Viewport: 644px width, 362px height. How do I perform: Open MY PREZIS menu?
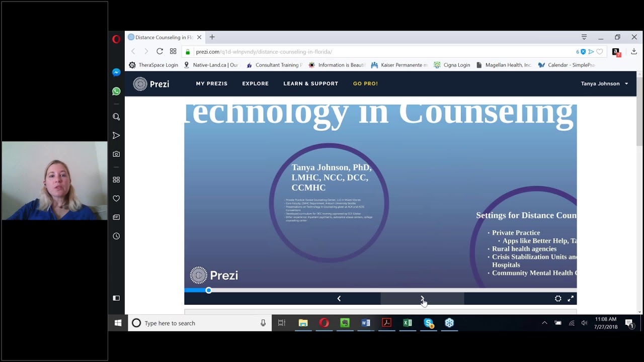click(212, 83)
